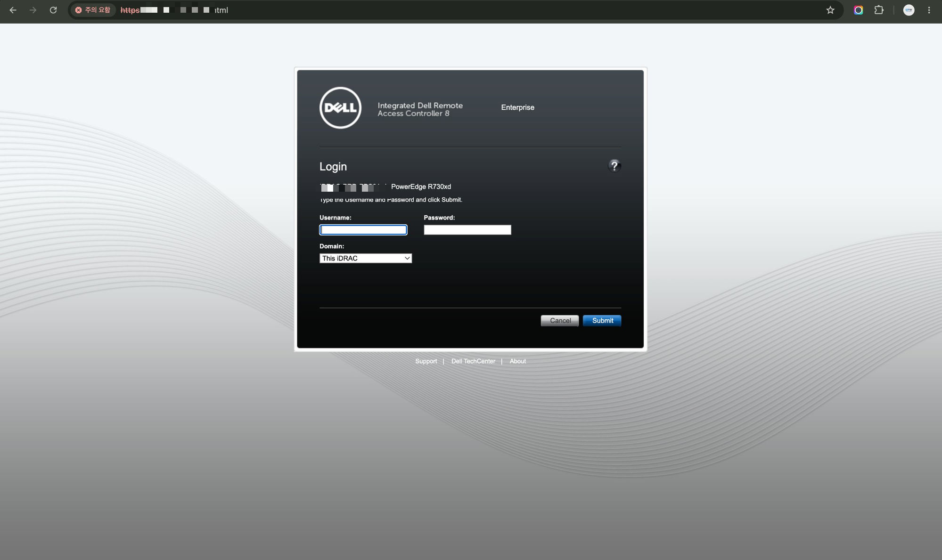This screenshot has height=560, width=942.
Task: Click the Domain label
Action: click(332, 246)
